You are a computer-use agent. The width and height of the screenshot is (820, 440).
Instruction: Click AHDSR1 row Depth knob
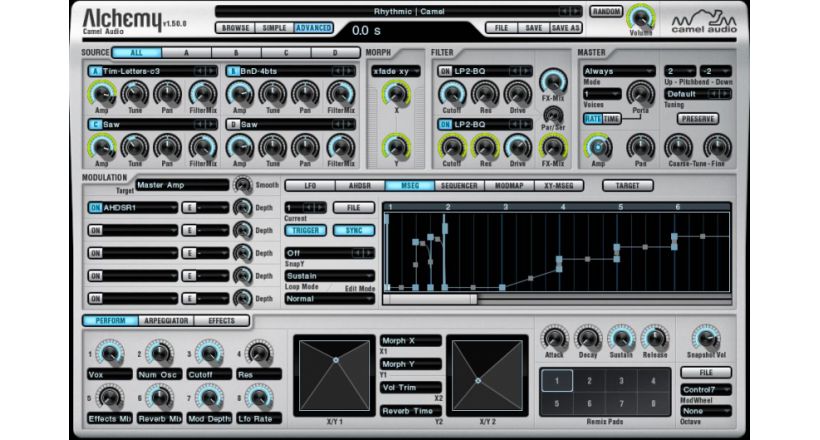click(x=242, y=208)
